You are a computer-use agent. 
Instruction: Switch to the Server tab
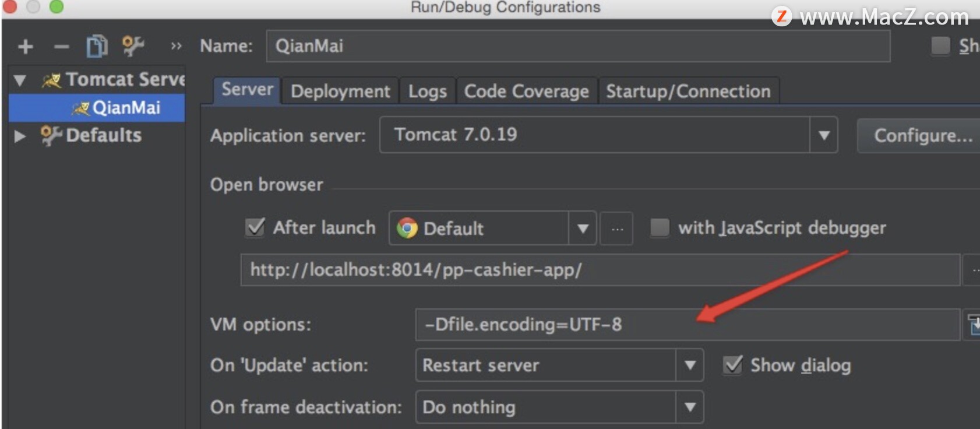pyautogui.click(x=247, y=90)
